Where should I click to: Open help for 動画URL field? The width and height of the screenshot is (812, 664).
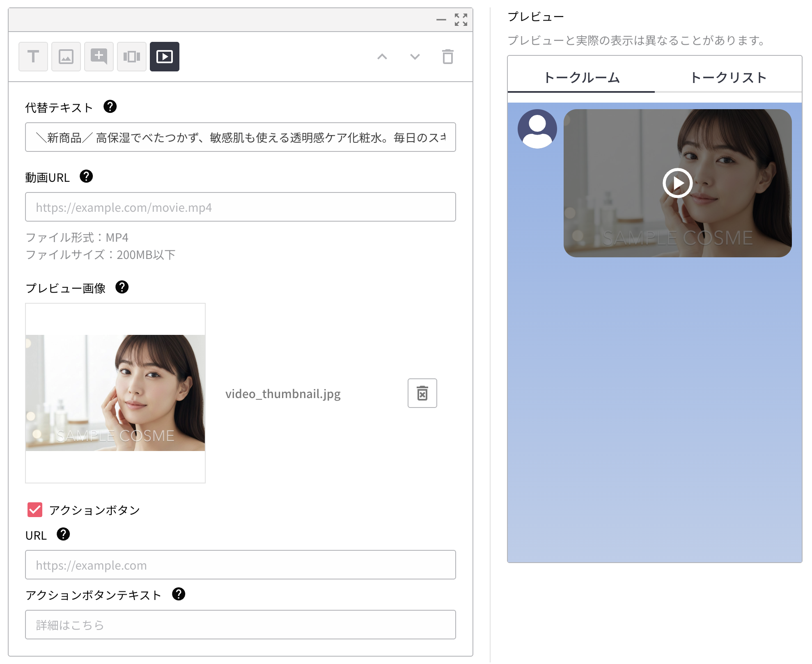point(86,176)
